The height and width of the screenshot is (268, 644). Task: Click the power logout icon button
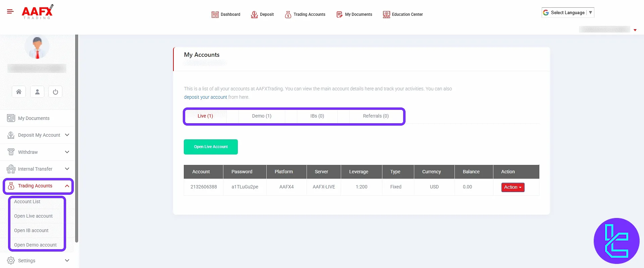pos(55,92)
